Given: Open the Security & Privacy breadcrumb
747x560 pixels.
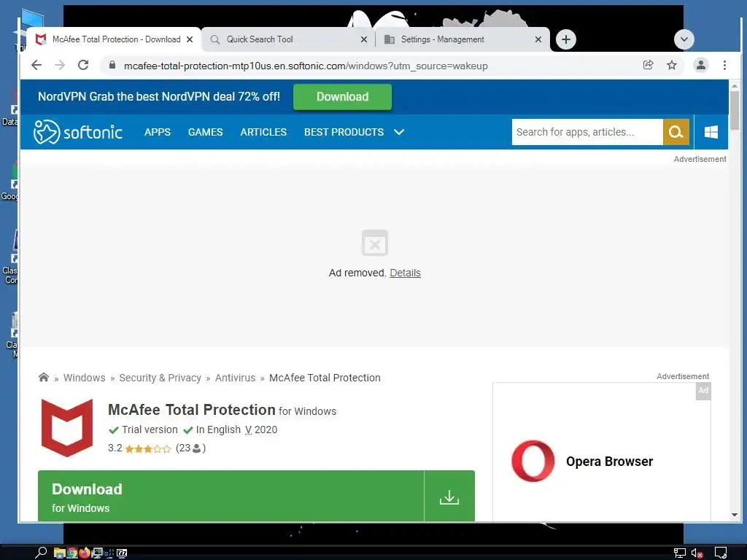Looking at the screenshot, I should pyautogui.click(x=160, y=378).
